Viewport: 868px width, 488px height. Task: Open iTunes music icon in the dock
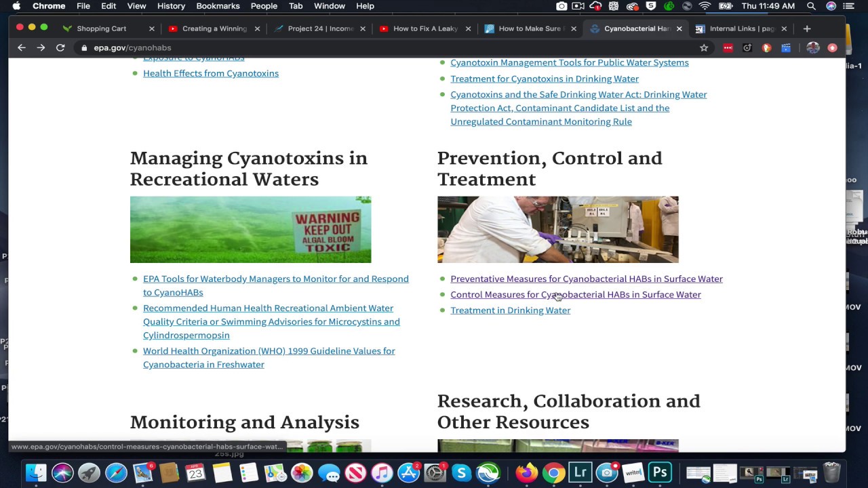pyautogui.click(x=382, y=472)
